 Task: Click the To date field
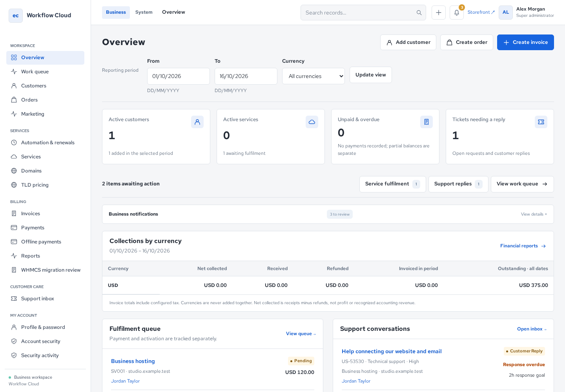[246, 76]
